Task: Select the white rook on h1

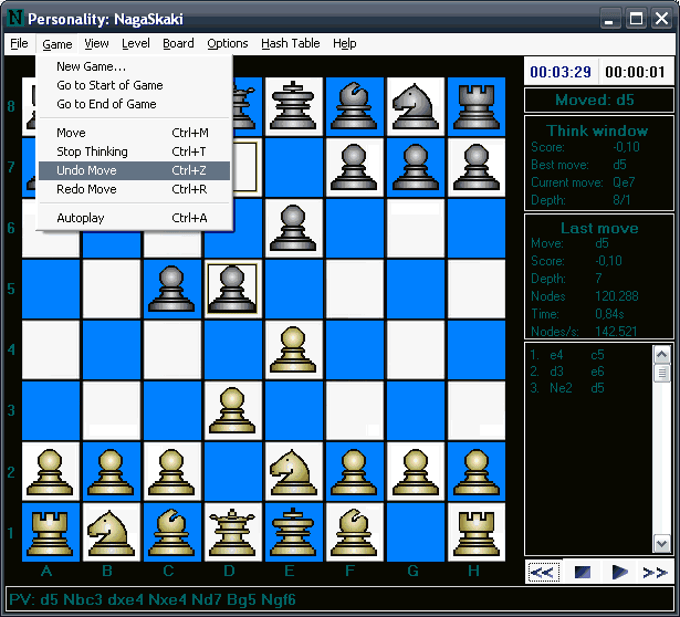Action: coord(476,532)
